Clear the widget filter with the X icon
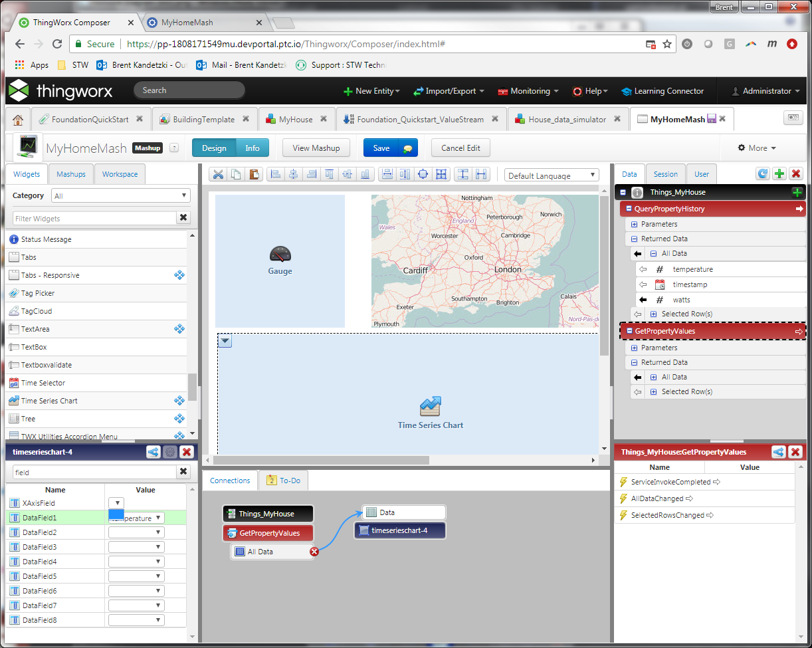Viewport: 812px width, 648px height. click(183, 217)
